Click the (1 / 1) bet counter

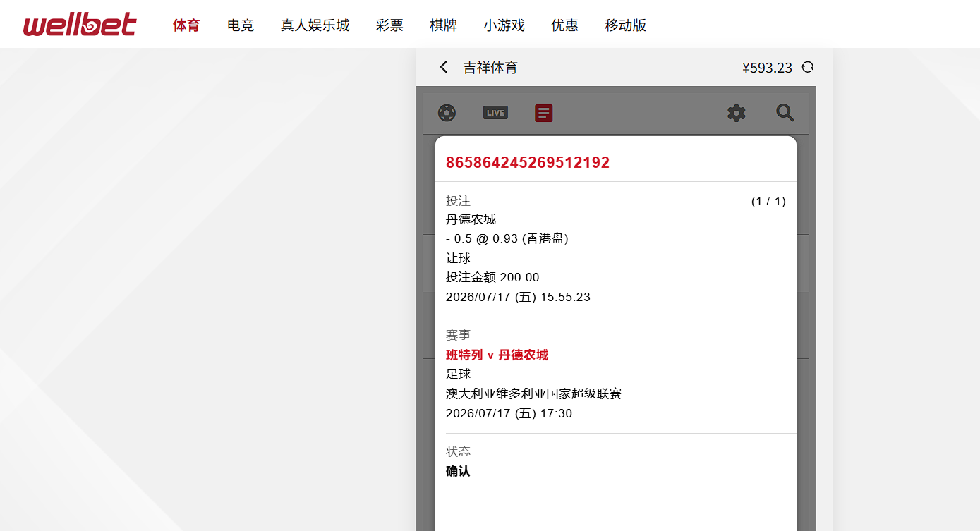coord(768,201)
